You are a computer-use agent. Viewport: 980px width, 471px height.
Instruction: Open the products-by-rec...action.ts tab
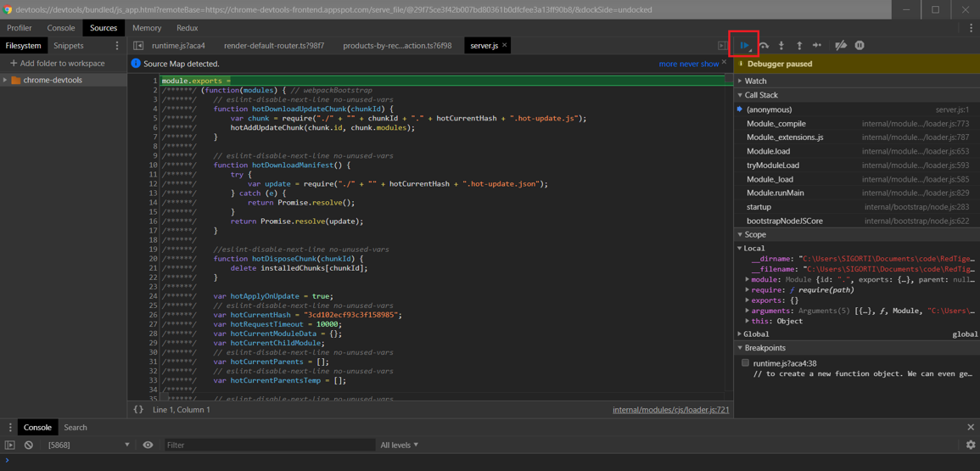click(x=397, y=46)
